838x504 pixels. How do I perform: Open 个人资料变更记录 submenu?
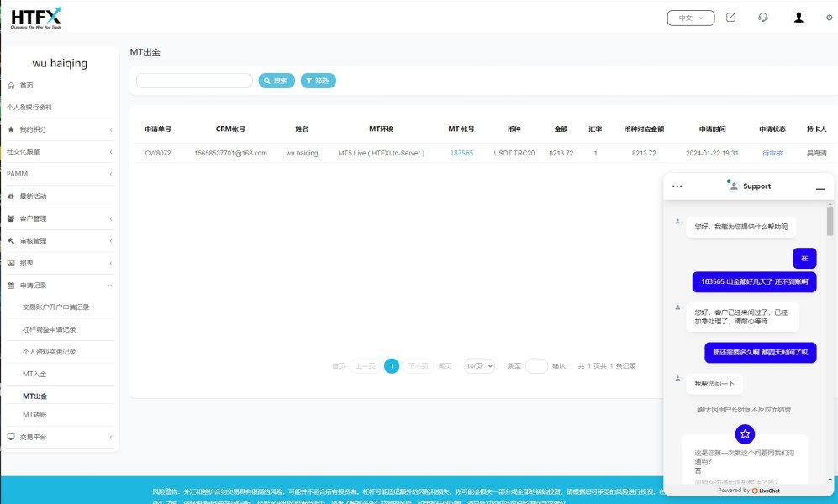[49, 352]
